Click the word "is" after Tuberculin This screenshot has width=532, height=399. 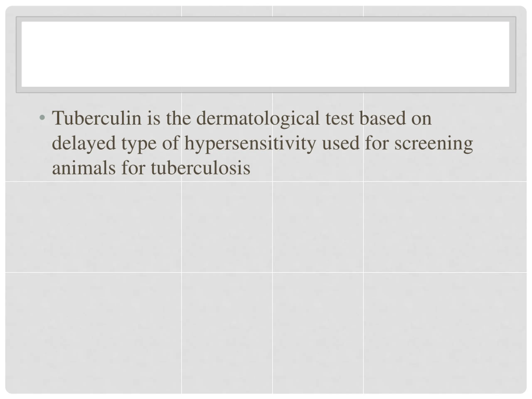click(153, 118)
